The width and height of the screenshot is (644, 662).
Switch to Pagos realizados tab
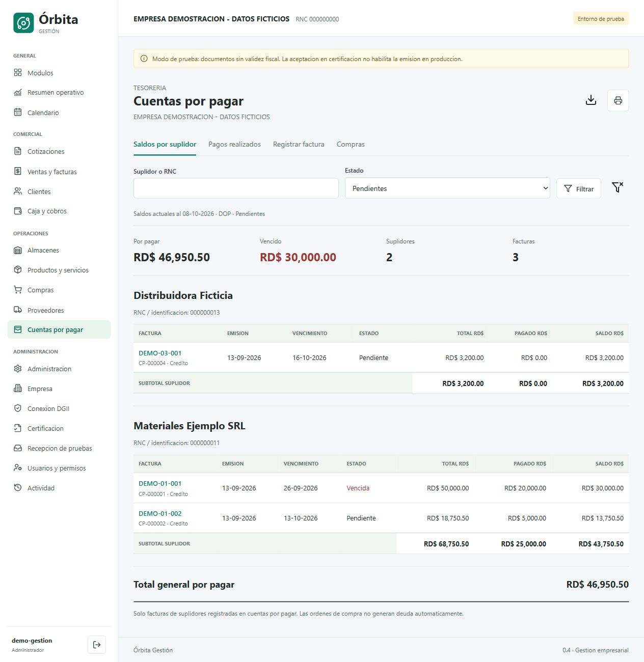coord(234,145)
